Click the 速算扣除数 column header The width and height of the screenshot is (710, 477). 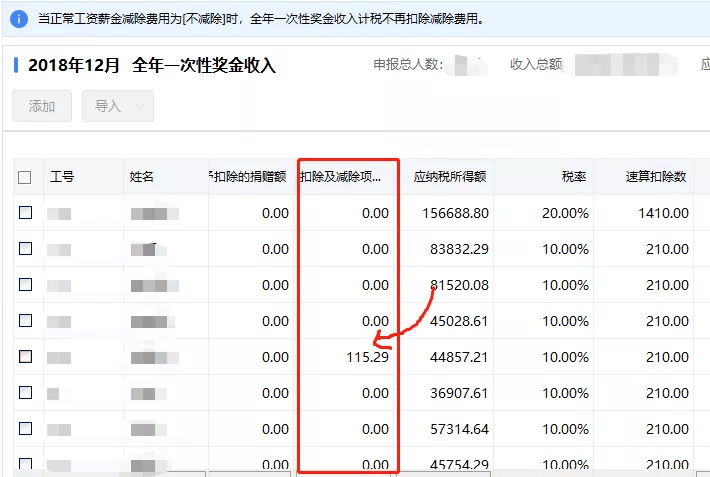(x=656, y=177)
